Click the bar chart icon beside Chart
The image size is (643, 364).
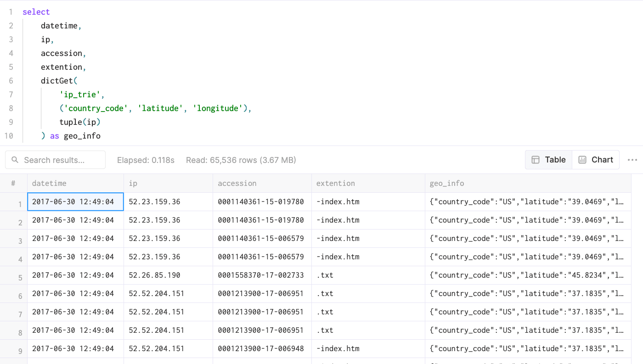(x=582, y=160)
